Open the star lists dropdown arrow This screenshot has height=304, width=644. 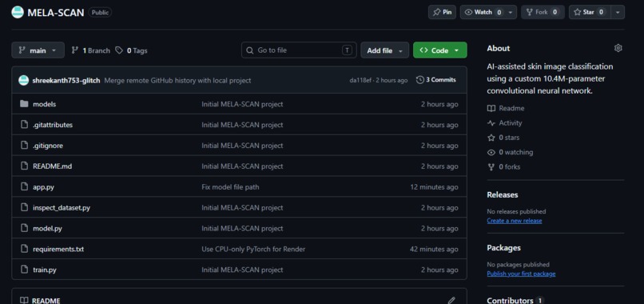tap(618, 12)
